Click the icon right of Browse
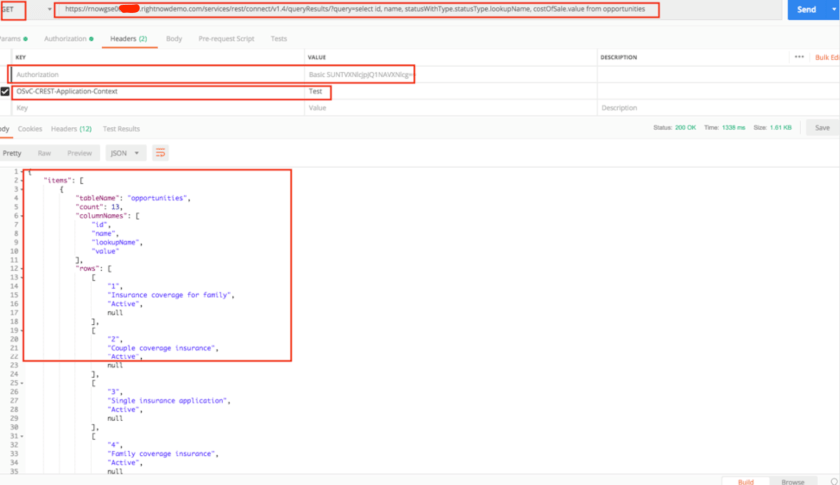The width and height of the screenshot is (840, 485). [x=828, y=481]
